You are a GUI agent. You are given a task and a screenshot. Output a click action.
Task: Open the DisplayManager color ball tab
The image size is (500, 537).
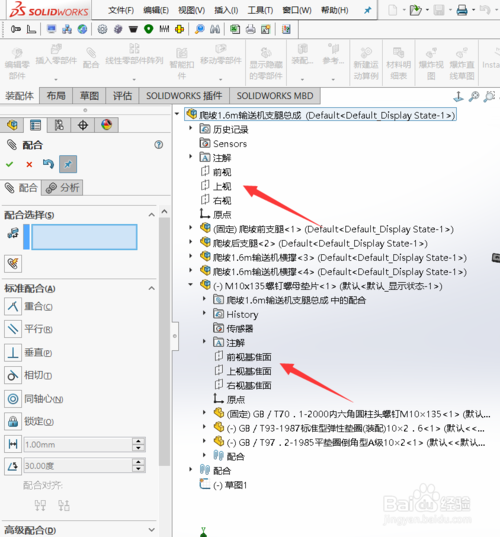click(107, 125)
